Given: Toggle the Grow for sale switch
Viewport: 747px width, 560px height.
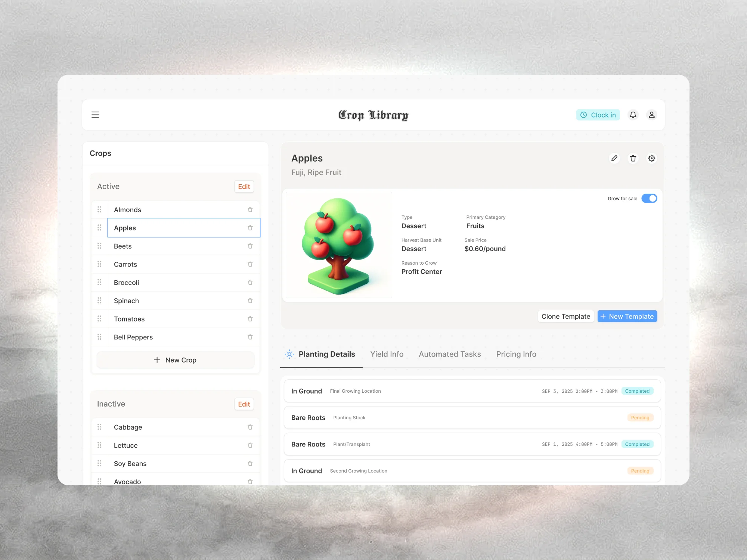Looking at the screenshot, I should (649, 199).
